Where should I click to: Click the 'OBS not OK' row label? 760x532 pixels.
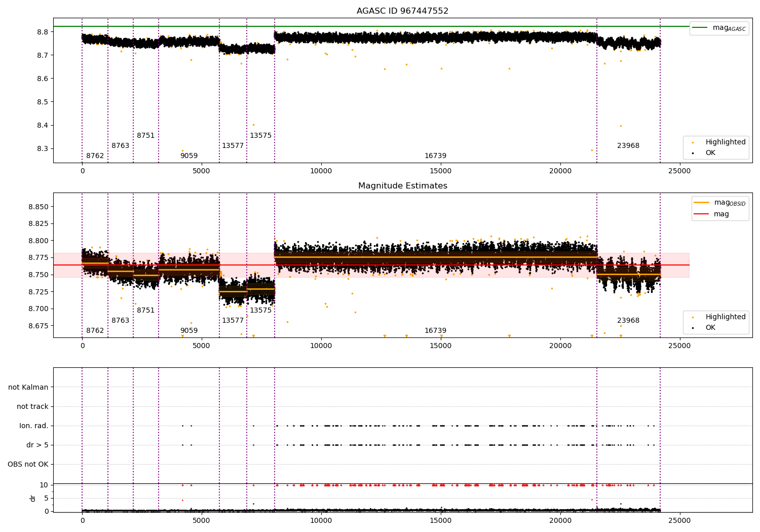[x=28, y=464]
